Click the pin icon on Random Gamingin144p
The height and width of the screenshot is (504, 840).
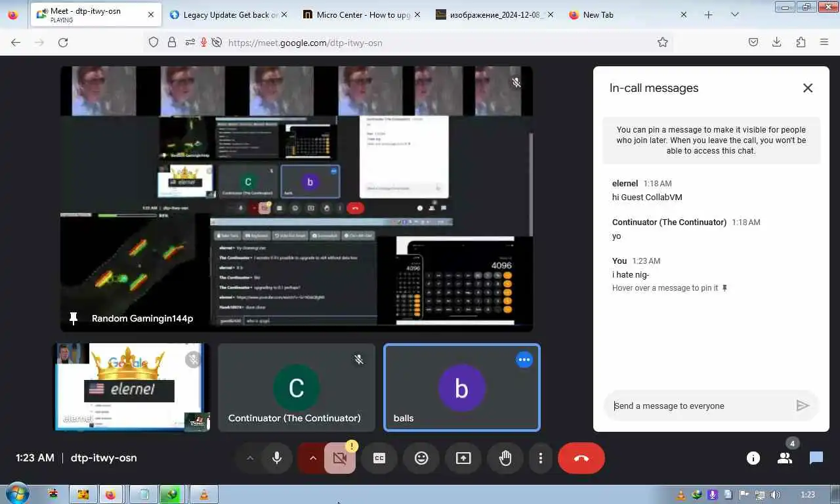pos(73,318)
